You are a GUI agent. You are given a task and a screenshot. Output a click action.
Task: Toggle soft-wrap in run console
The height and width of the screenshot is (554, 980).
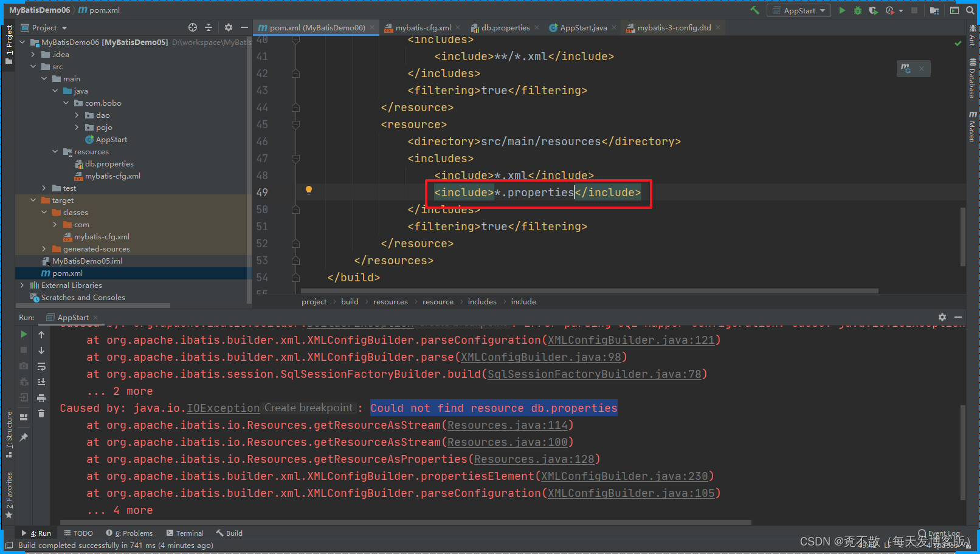click(x=41, y=366)
